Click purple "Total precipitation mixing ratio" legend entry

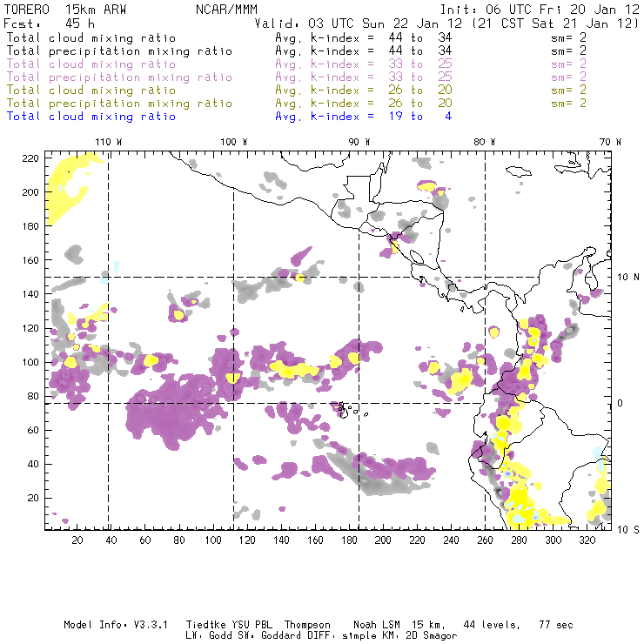click(x=119, y=77)
